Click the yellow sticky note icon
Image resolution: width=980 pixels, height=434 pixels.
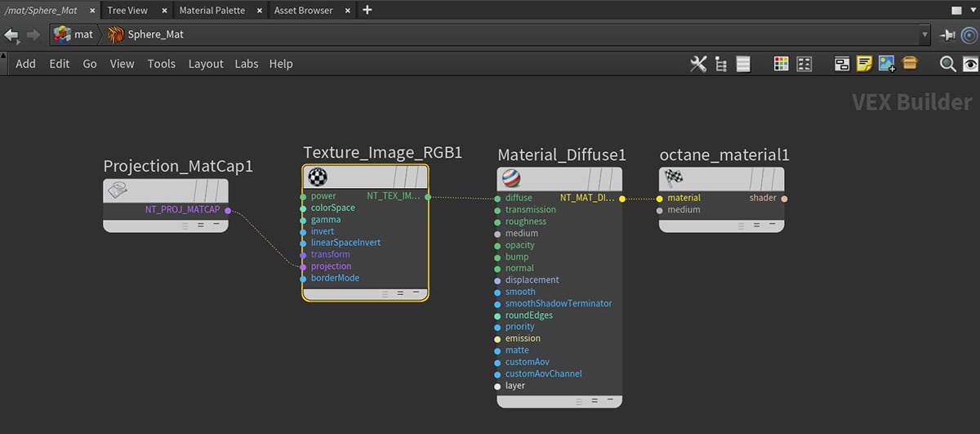[x=865, y=64]
